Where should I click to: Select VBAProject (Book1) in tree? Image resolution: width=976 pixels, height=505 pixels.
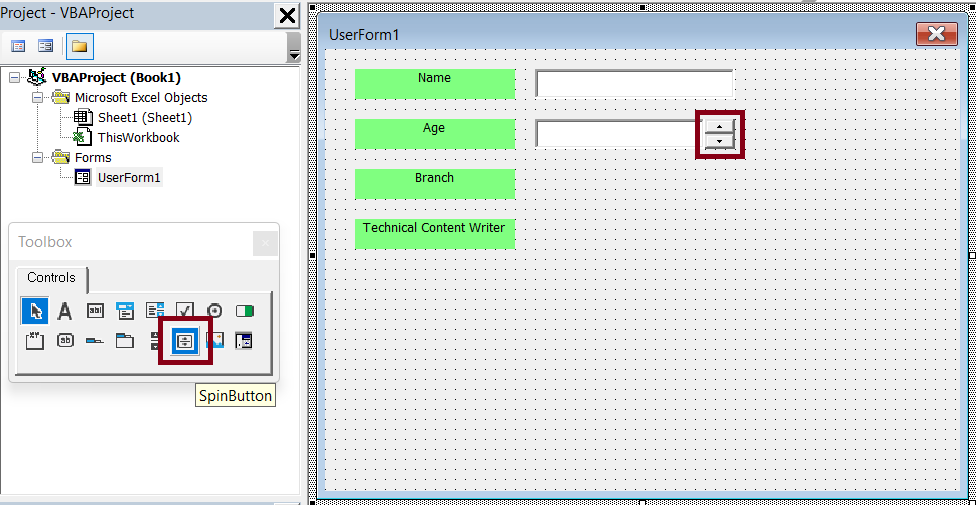coord(116,78)
